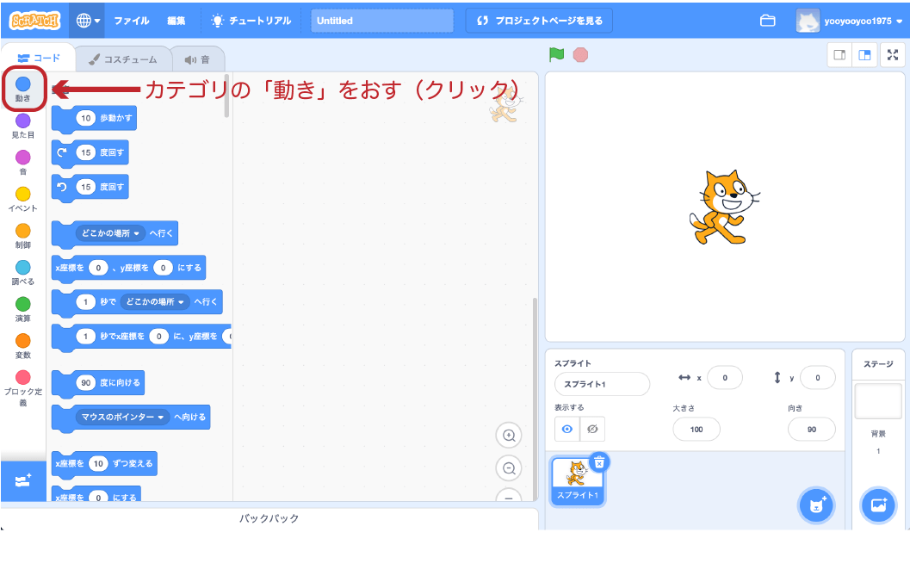The height and width of the screenshot is (588, 910).
Task: Select the 音 magenta category
Action: [x=23, y=163]
